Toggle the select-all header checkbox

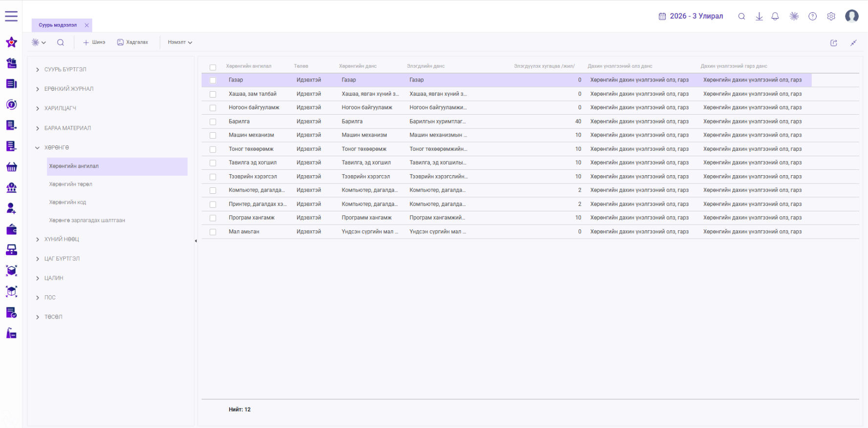point(213,67)
